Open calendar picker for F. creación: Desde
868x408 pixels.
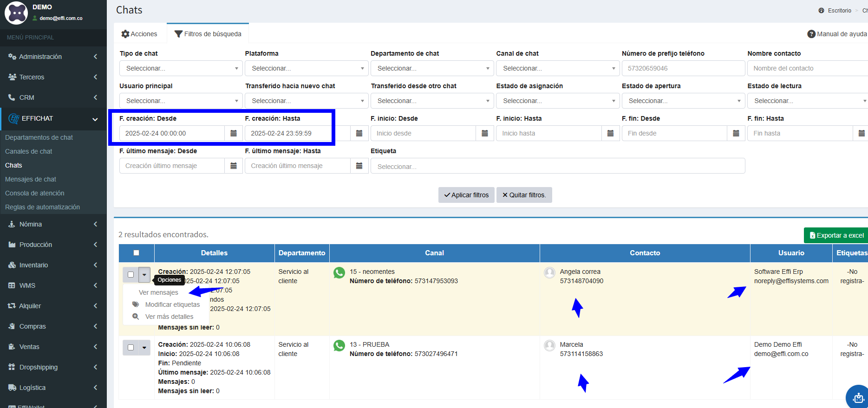tap(234, 133)
